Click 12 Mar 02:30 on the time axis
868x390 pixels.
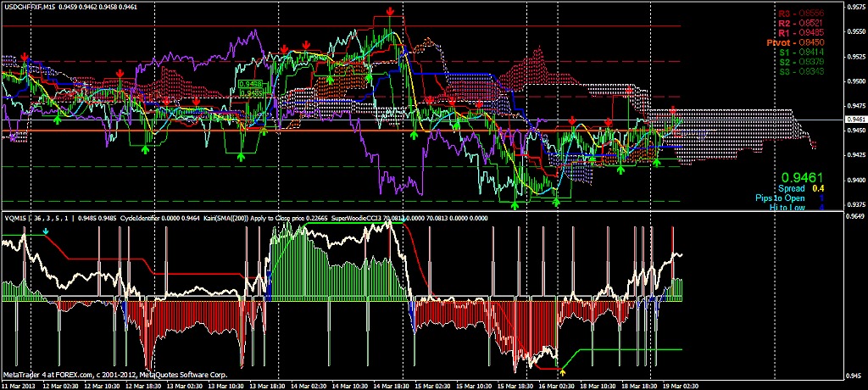pyautogui.click(x=60, y=384)
